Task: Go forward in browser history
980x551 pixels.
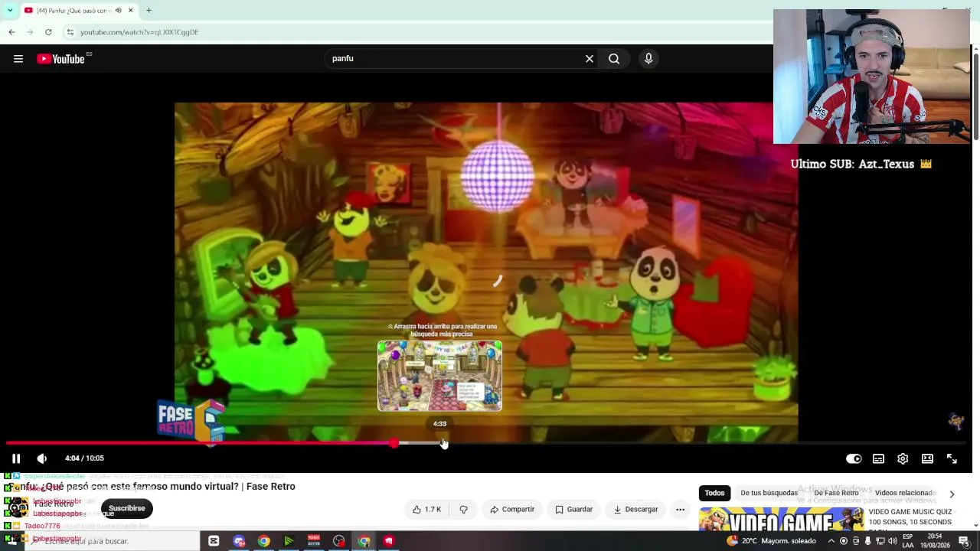Action: coord(30,32)
